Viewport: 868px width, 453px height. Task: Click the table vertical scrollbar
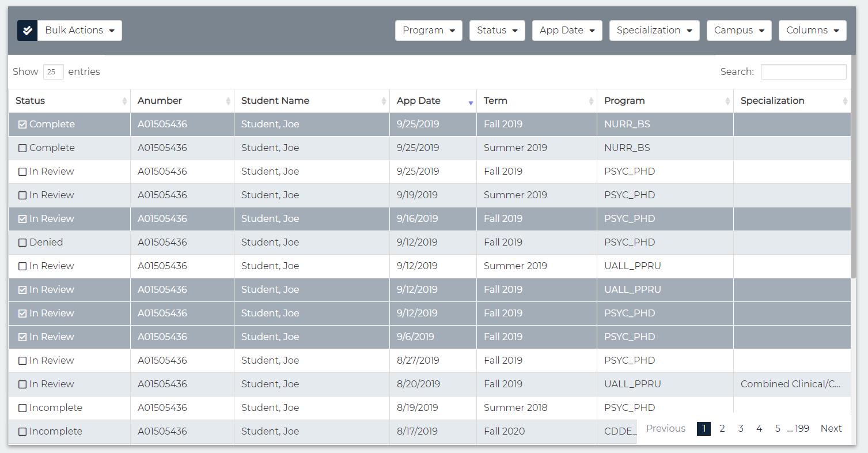(x=854, y=173)
